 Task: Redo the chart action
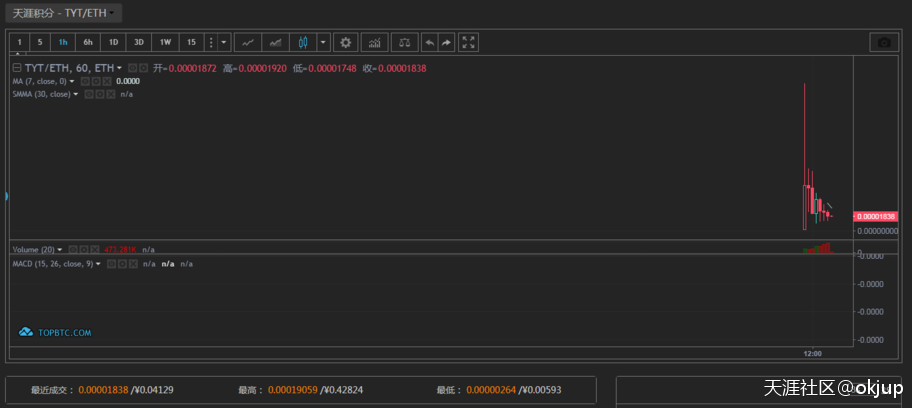(x=446, y=42)
